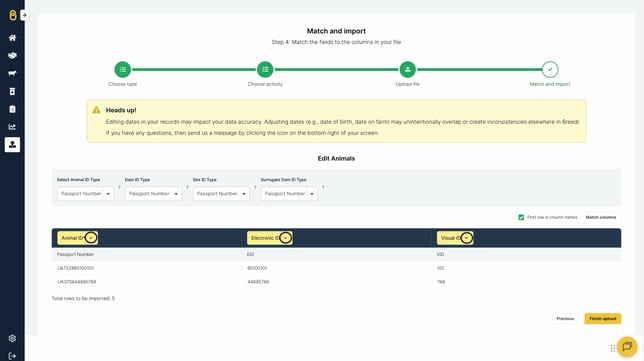Open the medicine bottle icon in the sidebar
This screenshot has height=361, width=644.
click(12, 91)
